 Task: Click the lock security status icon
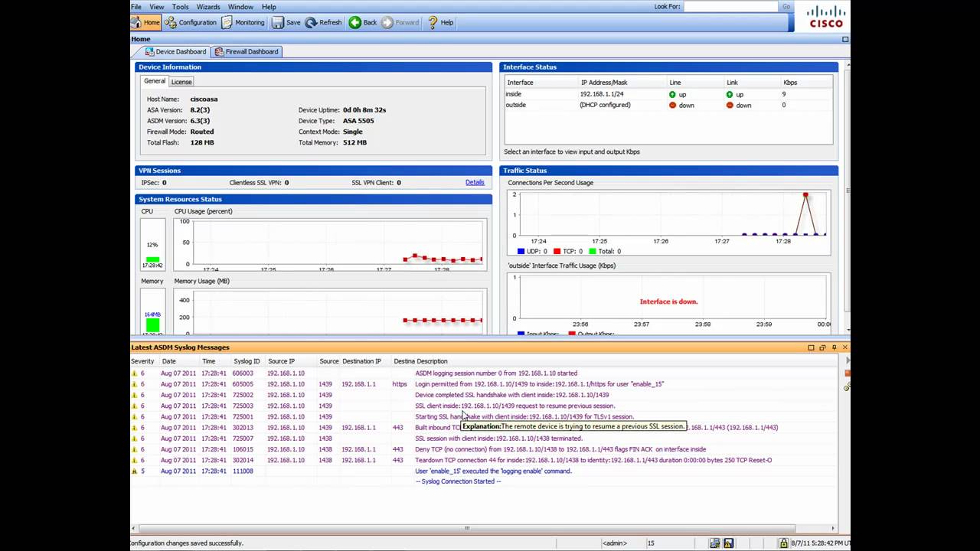tap(784, 543)
